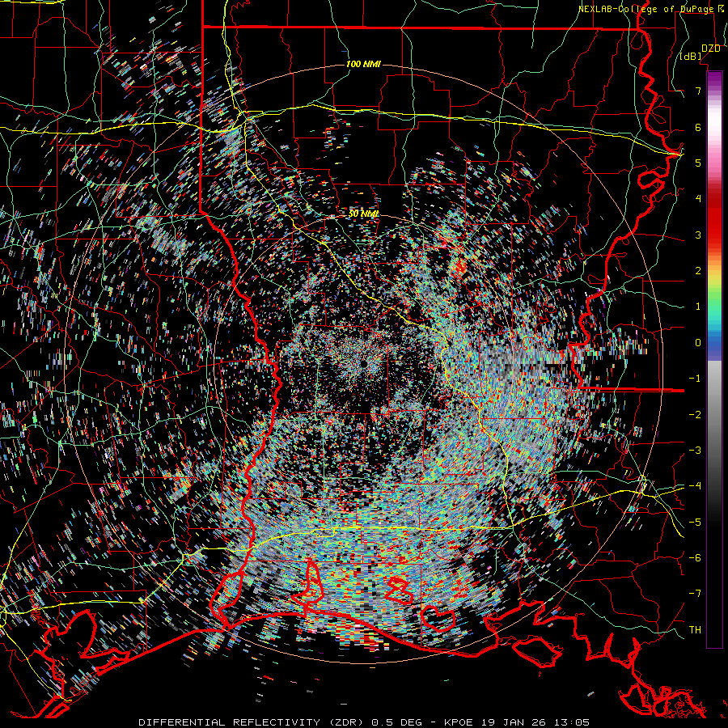Image resolution: width=728 pixels, height=728 pixels.
Task: Click the '-4' value on the color scale
Action: [695, 486]
